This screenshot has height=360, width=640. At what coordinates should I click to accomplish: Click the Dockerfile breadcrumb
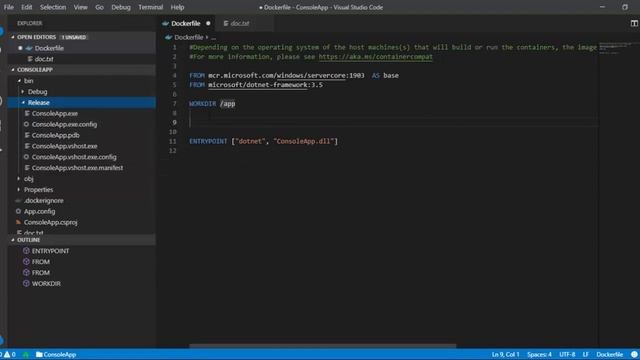[x=189, y=37]
